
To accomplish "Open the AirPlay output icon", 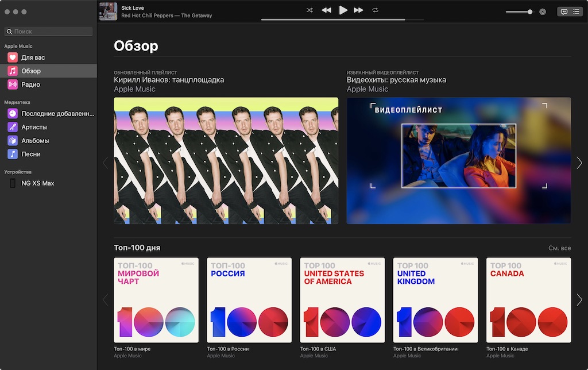I will (x=542, y=11).
